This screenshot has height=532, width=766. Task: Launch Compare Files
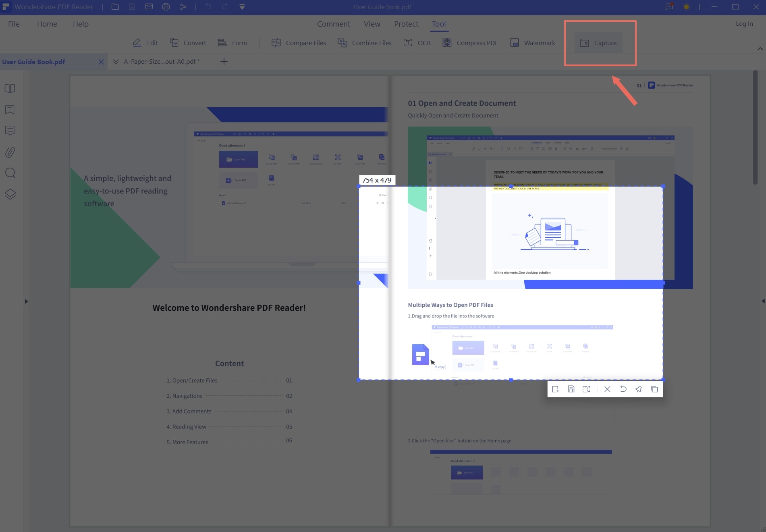[299, 43]
